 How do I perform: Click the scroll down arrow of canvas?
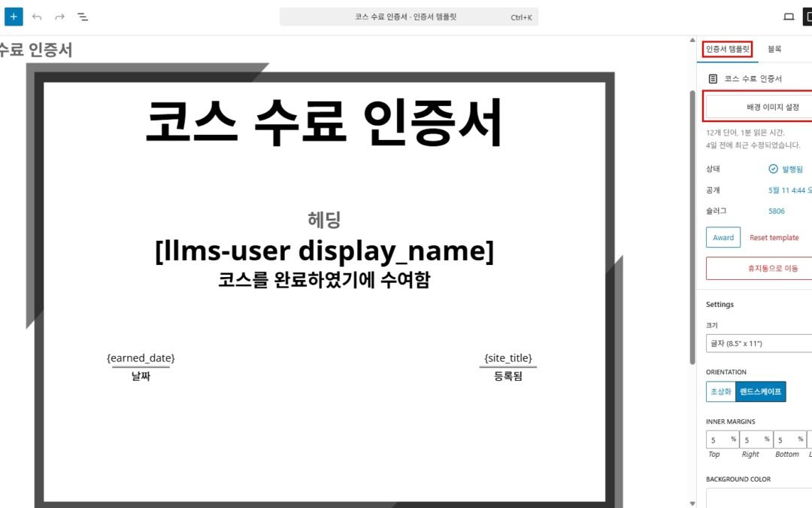pos(692,503)
